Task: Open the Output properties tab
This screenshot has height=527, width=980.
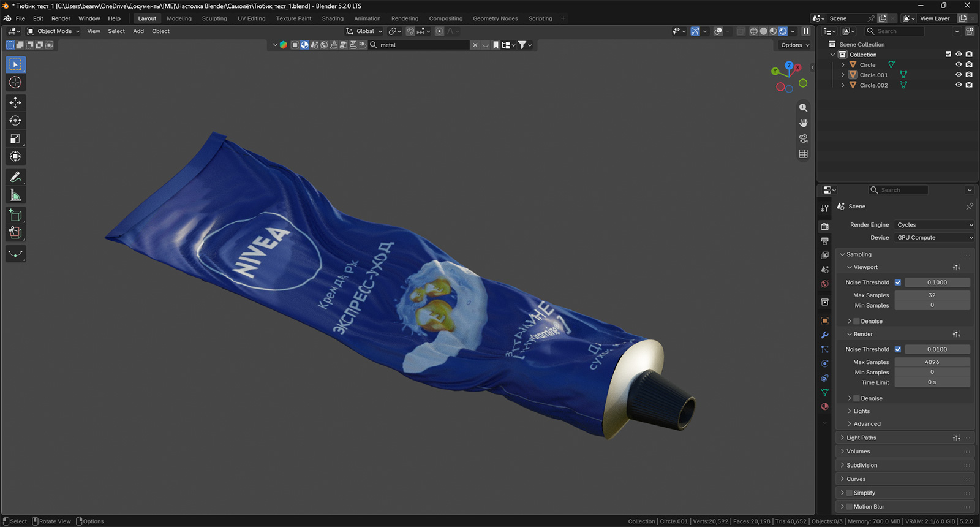Action: (825, 241)
